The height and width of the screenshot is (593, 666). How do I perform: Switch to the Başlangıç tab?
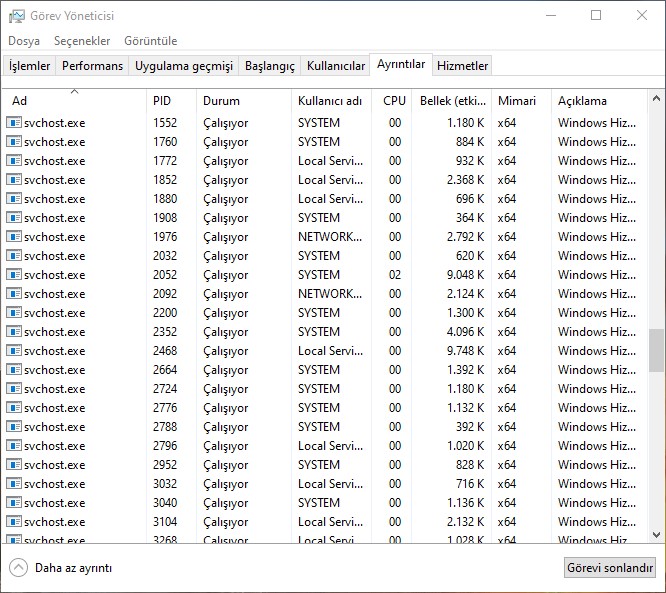(270, 66)
